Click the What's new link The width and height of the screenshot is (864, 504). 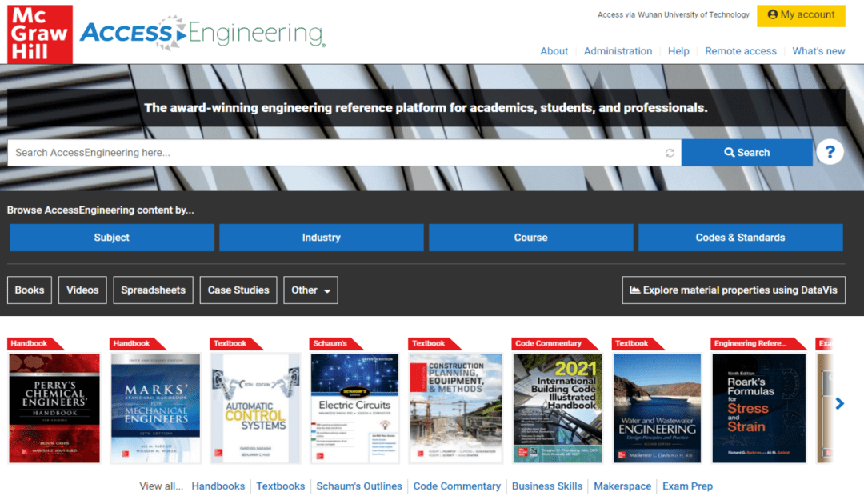click(818, 51)
